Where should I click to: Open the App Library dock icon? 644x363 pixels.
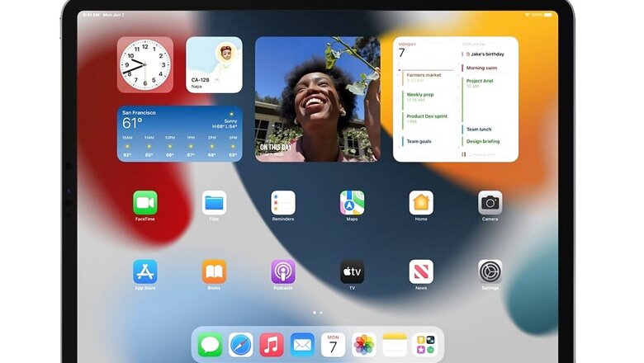click(425, 345)
